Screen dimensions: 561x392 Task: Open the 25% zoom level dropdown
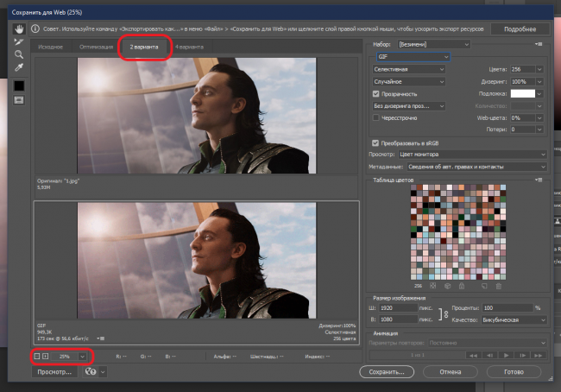point(82,357)
